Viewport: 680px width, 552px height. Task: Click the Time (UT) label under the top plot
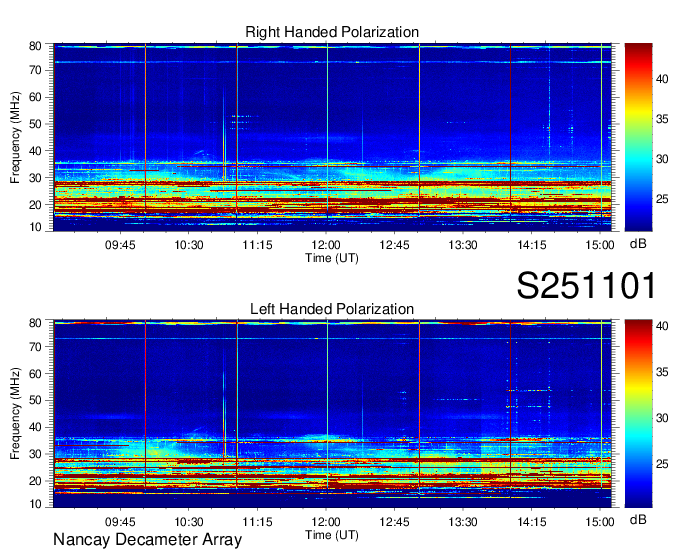pyautogui.click(x=332, y=257)
